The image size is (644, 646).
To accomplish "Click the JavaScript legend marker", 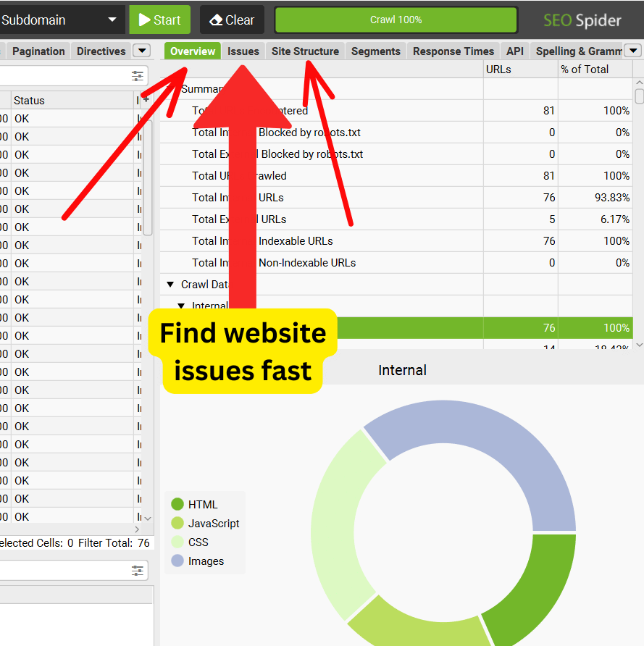I will (177, 523).
